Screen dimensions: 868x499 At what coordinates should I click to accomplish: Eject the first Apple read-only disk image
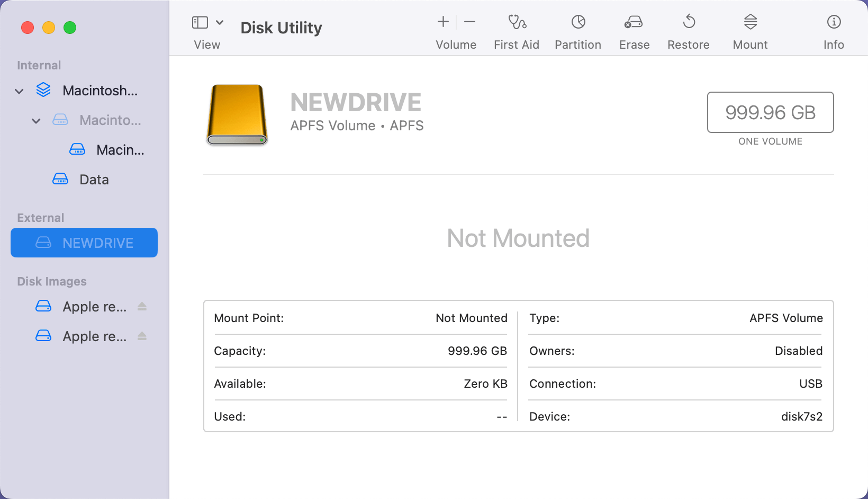pos(142,306)
